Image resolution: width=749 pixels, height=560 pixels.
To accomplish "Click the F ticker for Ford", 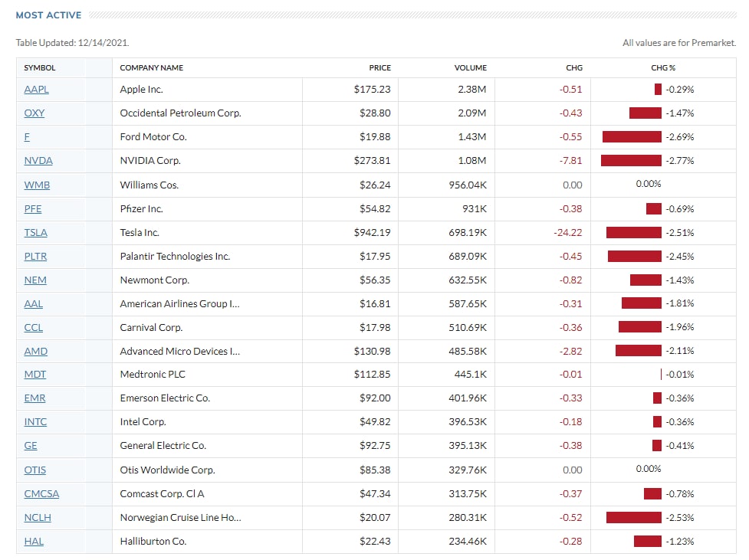I will (x=27, y=137).
